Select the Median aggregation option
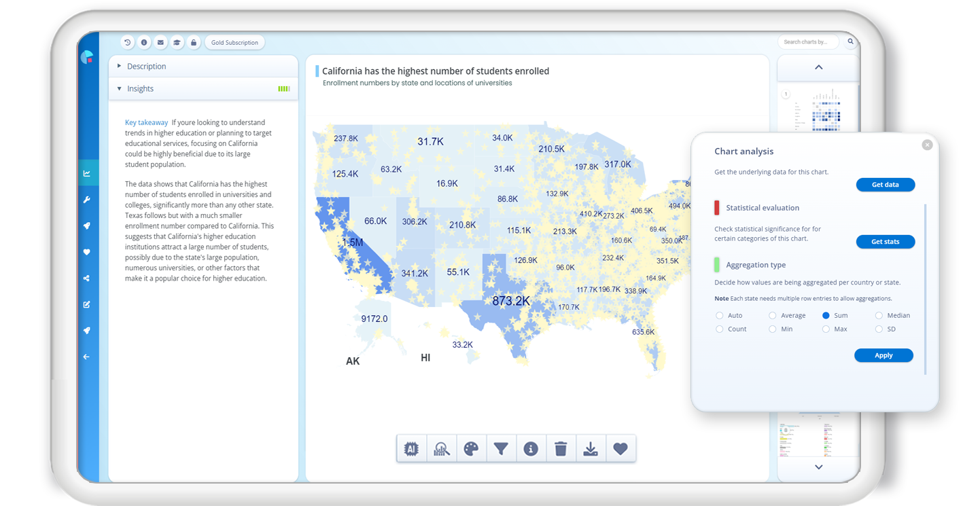 [879, 316]
